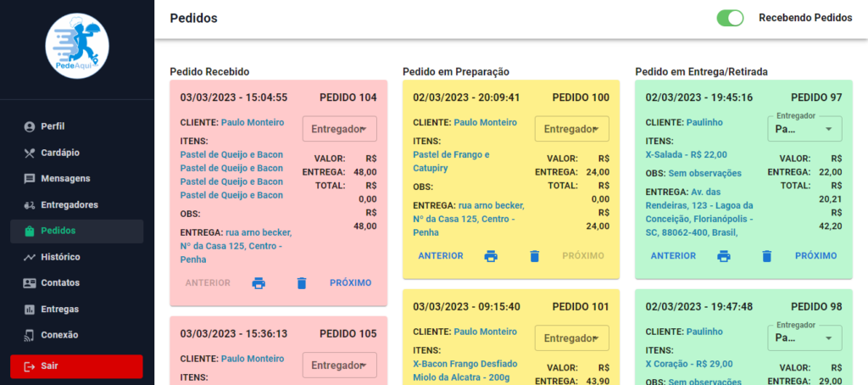Click Sem observações on Pedido 97
This screenshot has height=385, width=868.
tap(704, 173)
